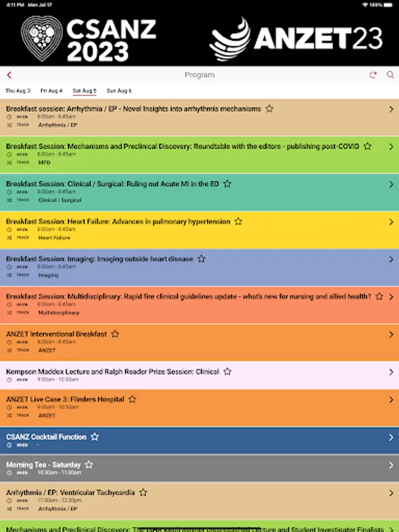Check the battery status indicator
This screenshot has width=399, height=532.
coord(388,5)
